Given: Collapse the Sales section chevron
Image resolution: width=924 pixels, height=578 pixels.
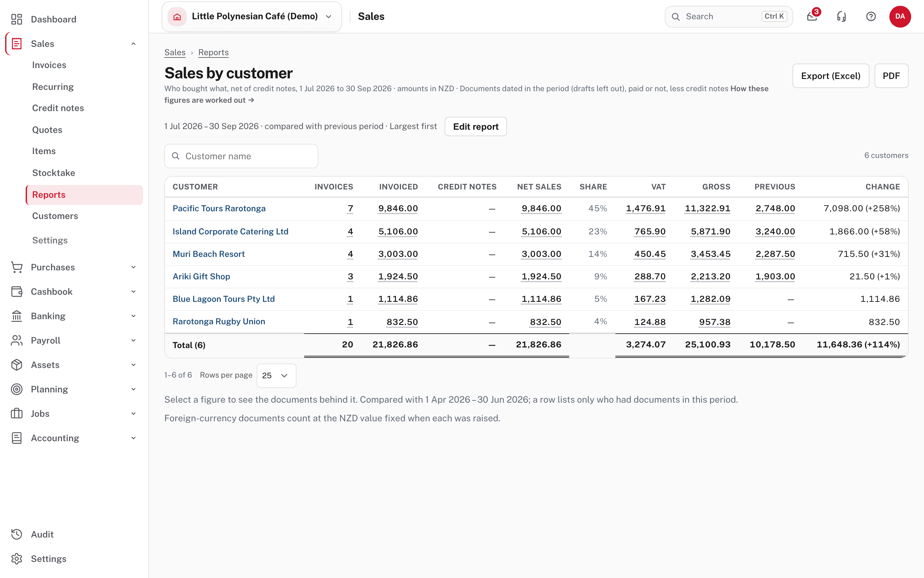Looking at the screenshot, I should pyautogui.click(x=134, y=44).
